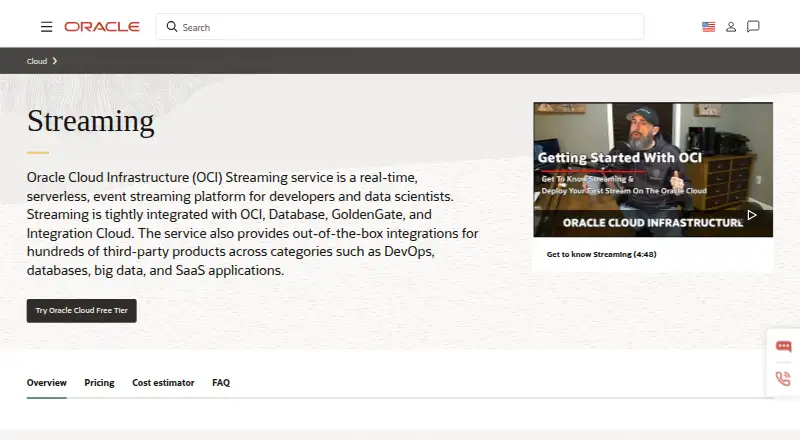Switch to the FAQ tab

(x=221, y=383)
